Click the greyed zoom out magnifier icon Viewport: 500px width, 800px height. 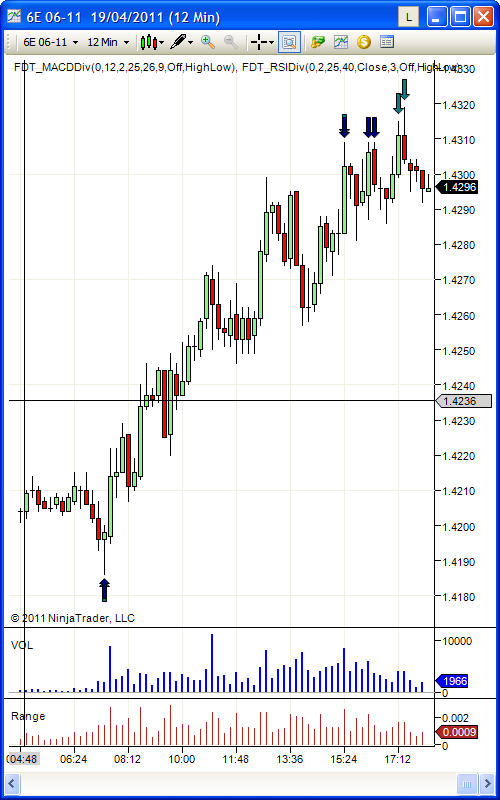coord(231,42)
